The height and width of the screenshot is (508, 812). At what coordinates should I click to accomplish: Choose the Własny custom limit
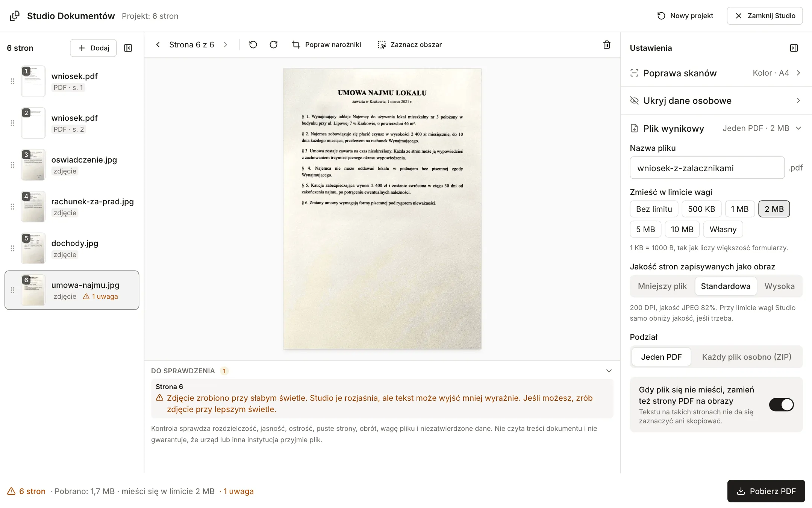pyautogui.click(x=723, y=229)
